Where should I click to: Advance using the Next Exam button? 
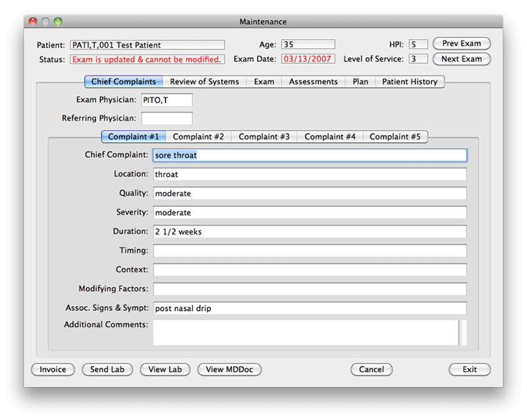[x=462, y=59]
